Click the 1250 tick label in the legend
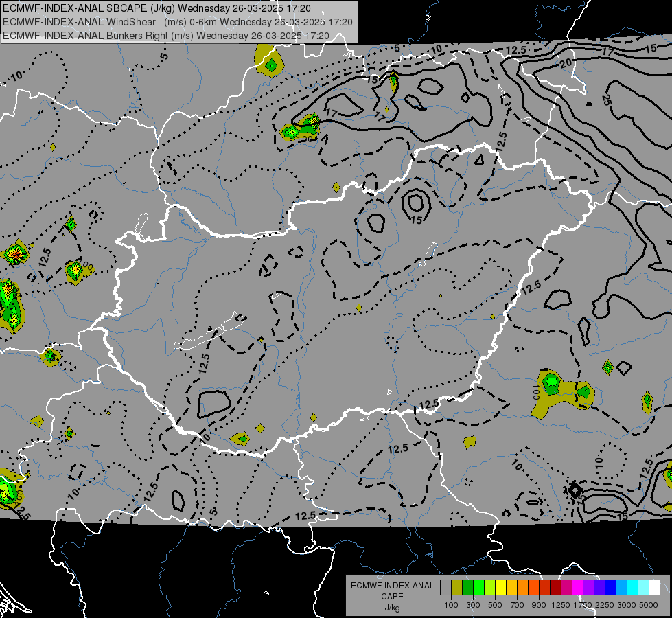Image resolution: width=672 pixels, height=618 pixels. pyautogui.click(x=561, y=605)
